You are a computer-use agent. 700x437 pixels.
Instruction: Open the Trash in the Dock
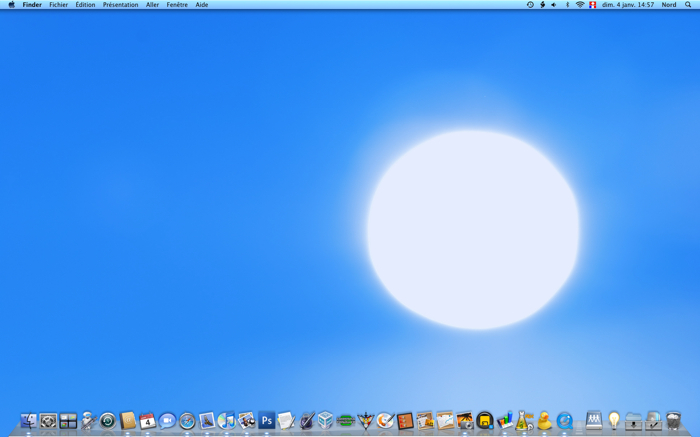click(x=673, y=420)
